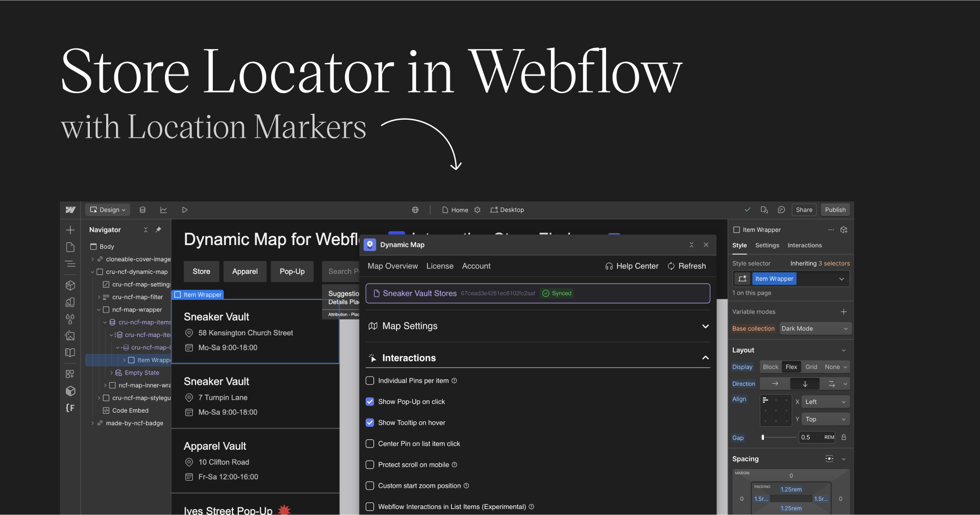
Task: Open the three-dot menu for Item Wrapper
Action: point(831,230)
